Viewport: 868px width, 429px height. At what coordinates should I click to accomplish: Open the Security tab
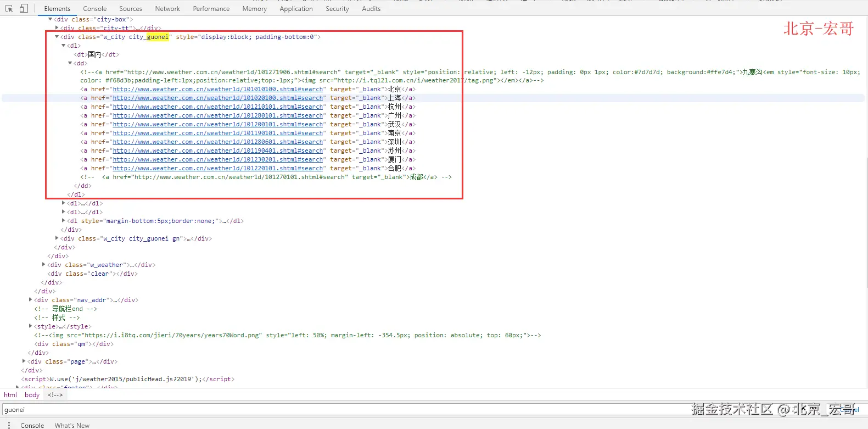[x=337, y=9]
